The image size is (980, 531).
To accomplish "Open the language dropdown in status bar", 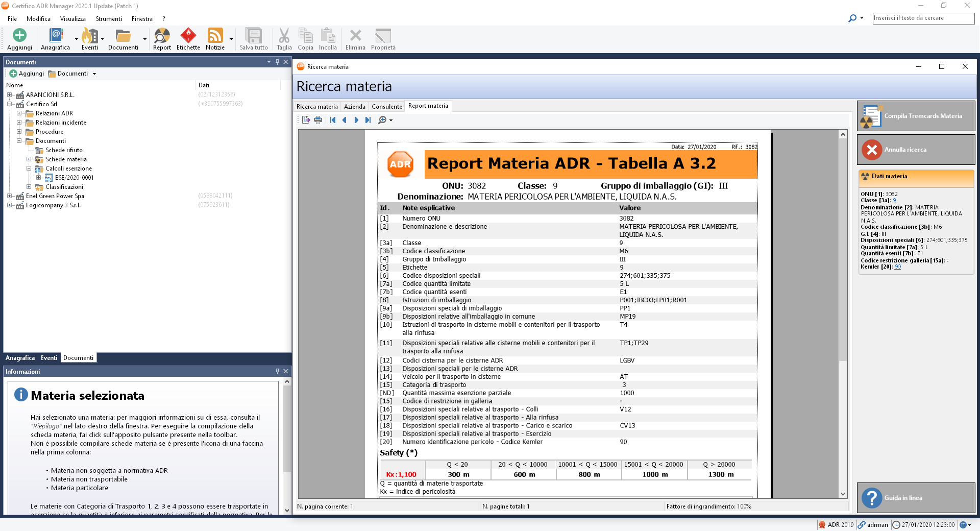I will [965, 524].
